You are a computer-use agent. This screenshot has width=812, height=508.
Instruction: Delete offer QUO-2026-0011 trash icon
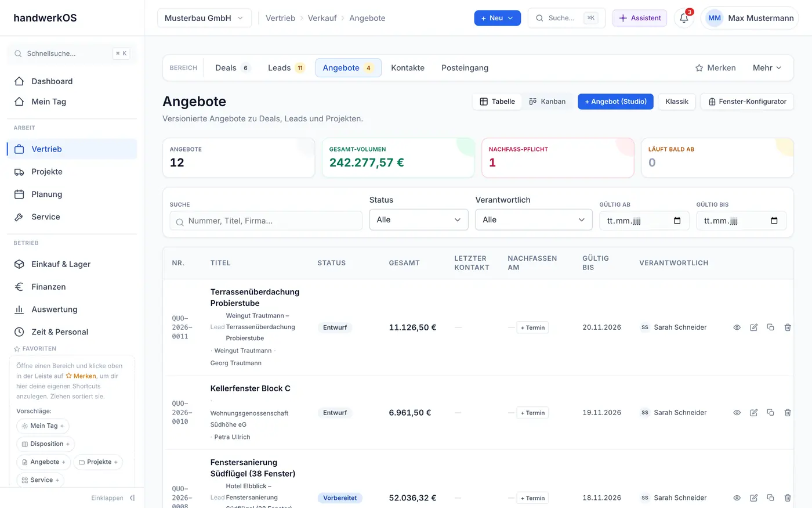tap(788, 327)
